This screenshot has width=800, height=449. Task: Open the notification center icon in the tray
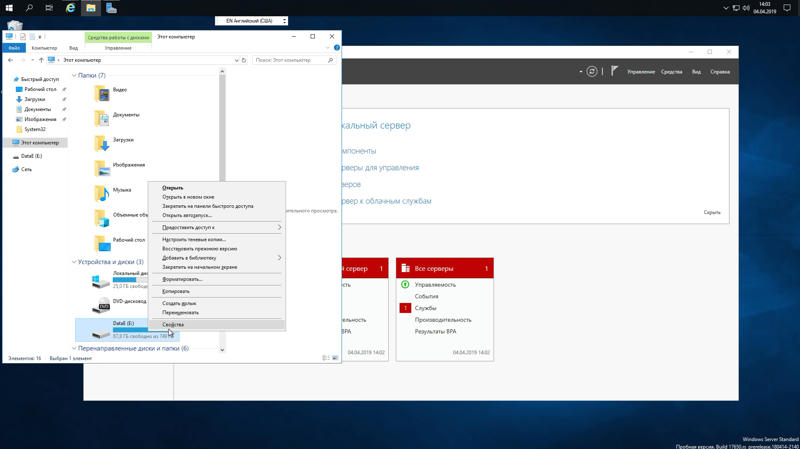tap(787, 8)
